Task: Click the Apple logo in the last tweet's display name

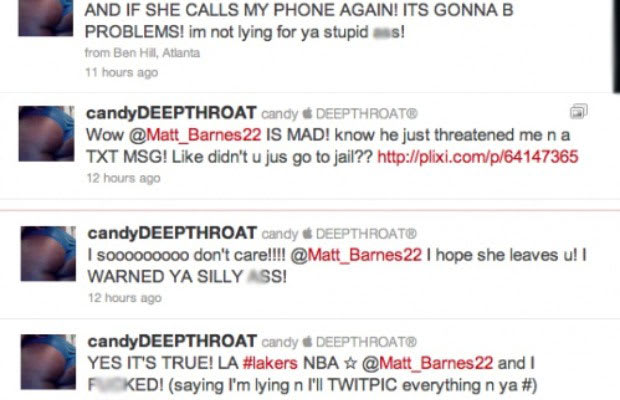Action: pos(307,342)
